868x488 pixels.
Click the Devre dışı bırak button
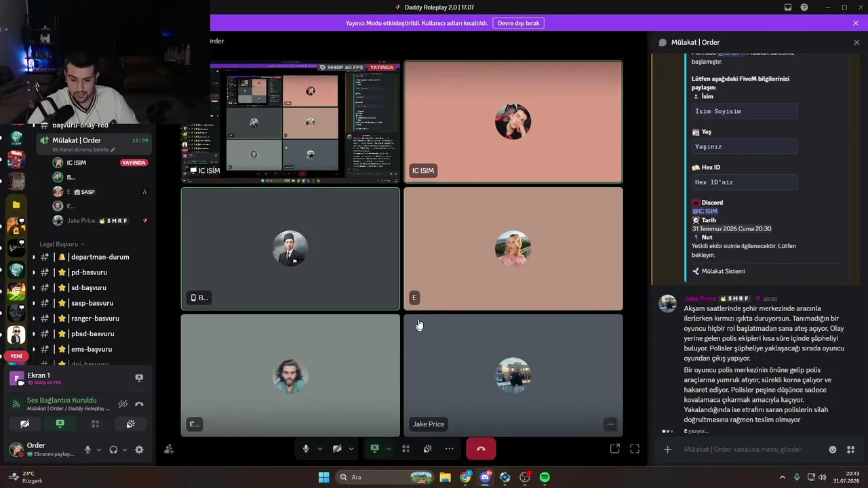(x=519, y=23)
